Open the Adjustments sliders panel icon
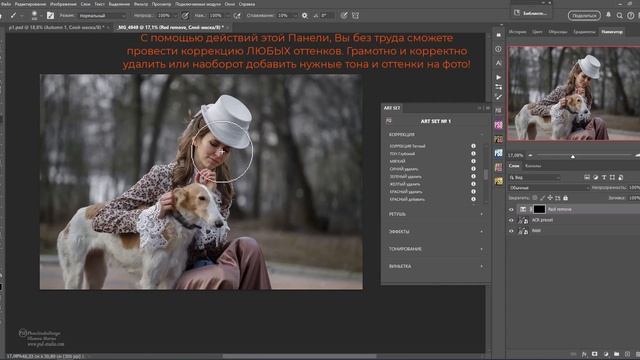The image size is (640, 360). click(x=498, y=87)
